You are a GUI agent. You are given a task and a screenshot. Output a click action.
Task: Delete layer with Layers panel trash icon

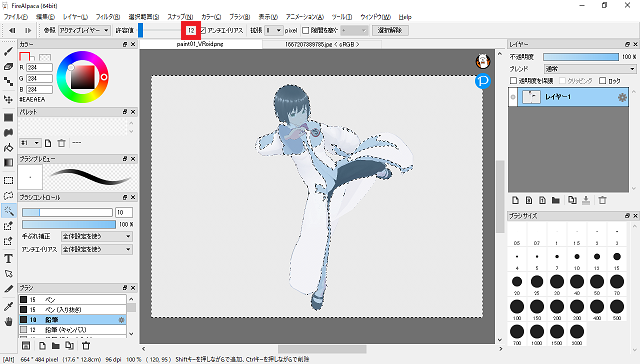(602, 200)
